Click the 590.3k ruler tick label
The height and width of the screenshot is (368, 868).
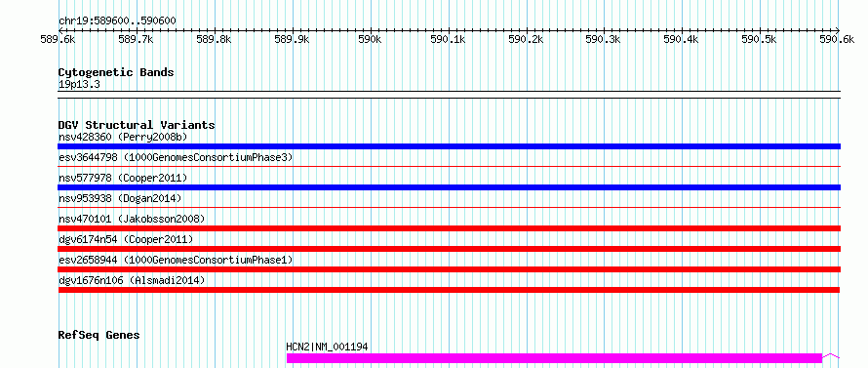pos(604,39)
